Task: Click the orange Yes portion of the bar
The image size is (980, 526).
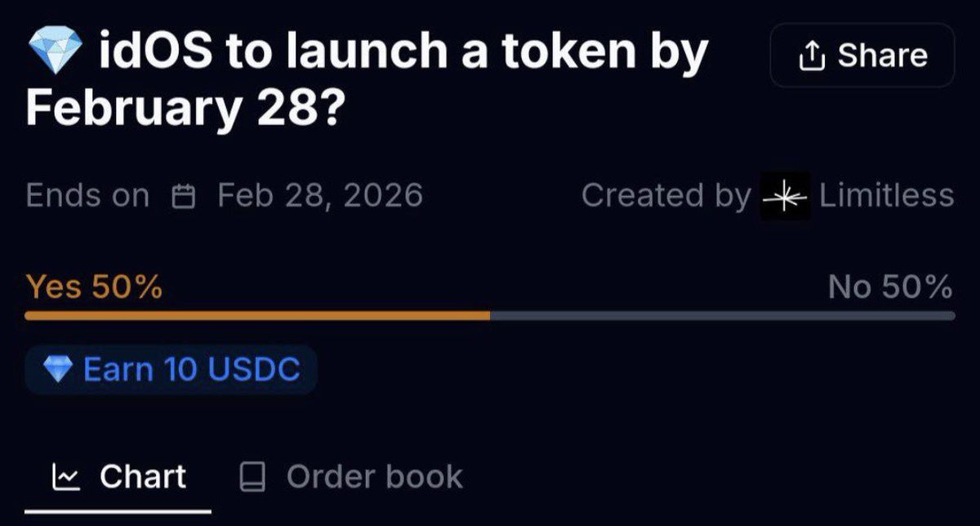Action: (x=257, y=315)
